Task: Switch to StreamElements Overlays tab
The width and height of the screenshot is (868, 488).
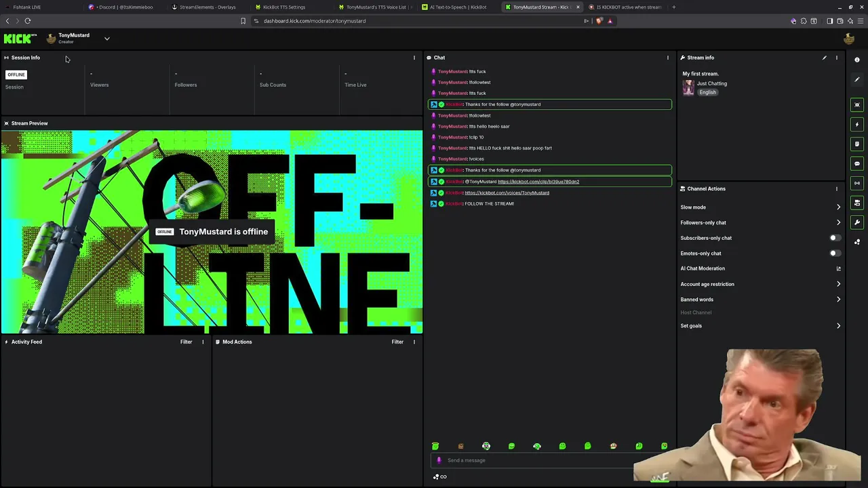Action: (208, 7)
